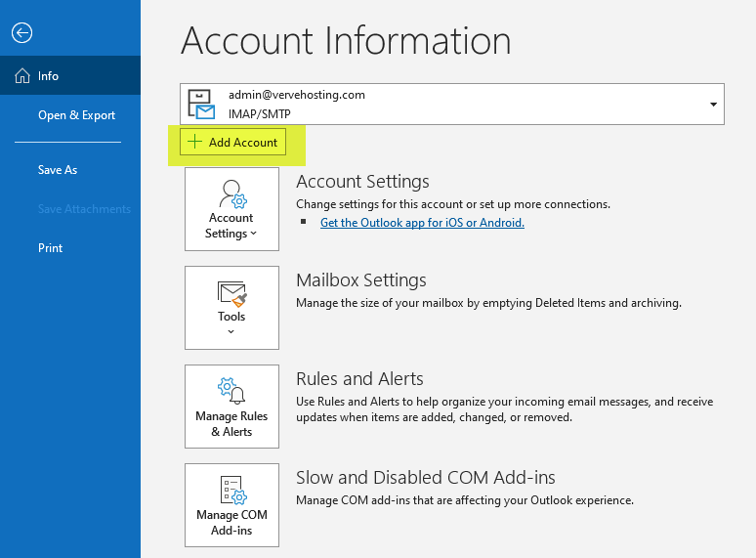Expand the Account Settings chevron
Screen dimensions: 756x558
pyautogui.click(x=254, y=234)
